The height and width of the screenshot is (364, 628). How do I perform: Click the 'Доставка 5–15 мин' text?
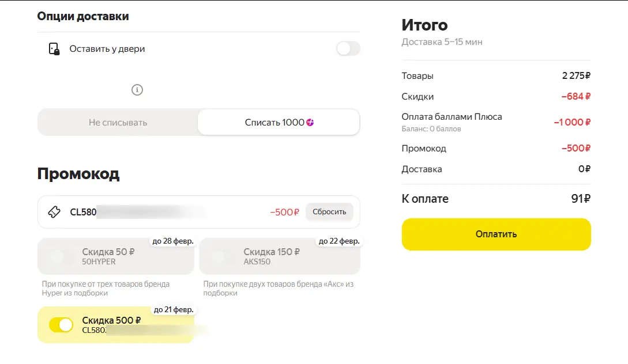(x=442, y=42)
